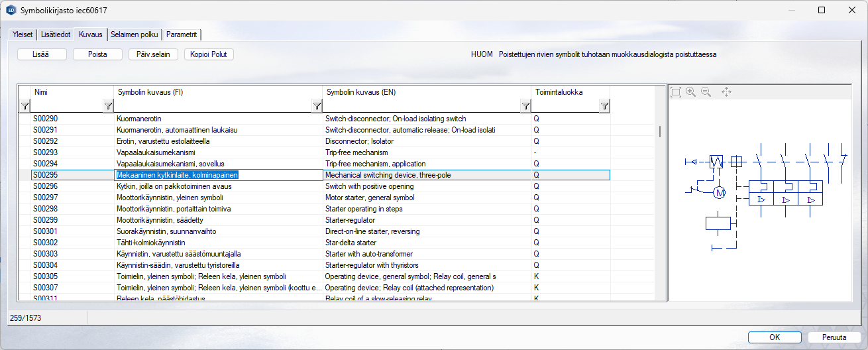Click the Lisää button
The width and height of the screenshot is (868, 350).
click(42, 54)
